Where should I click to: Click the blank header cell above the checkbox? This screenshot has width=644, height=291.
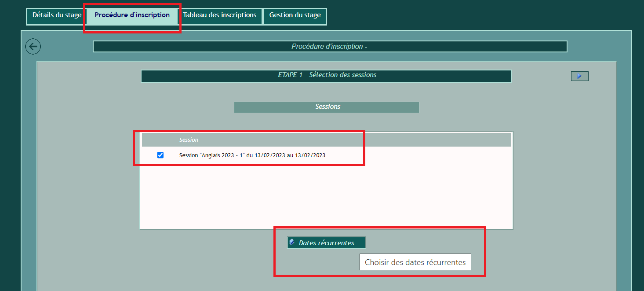coord(160,140)
